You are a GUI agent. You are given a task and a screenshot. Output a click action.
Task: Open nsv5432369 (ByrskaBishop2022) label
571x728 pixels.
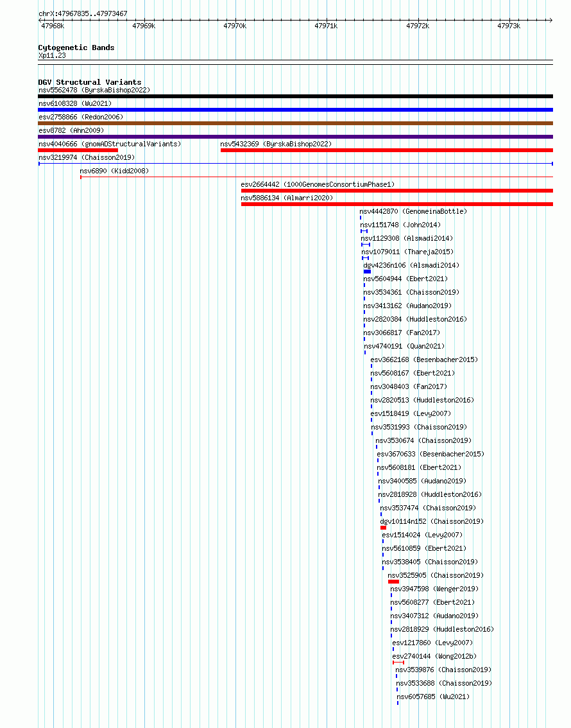pyautogui.click(x=276, y=144)
